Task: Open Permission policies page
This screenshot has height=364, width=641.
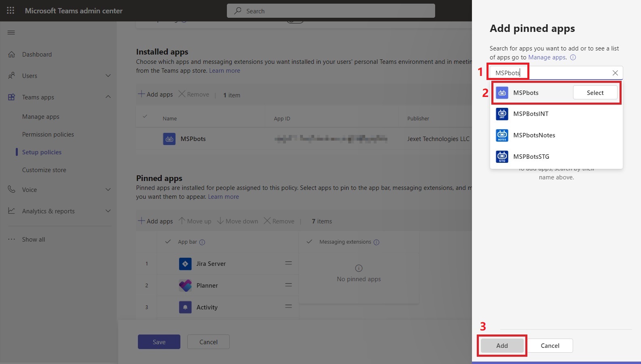Action: (48, 135)
